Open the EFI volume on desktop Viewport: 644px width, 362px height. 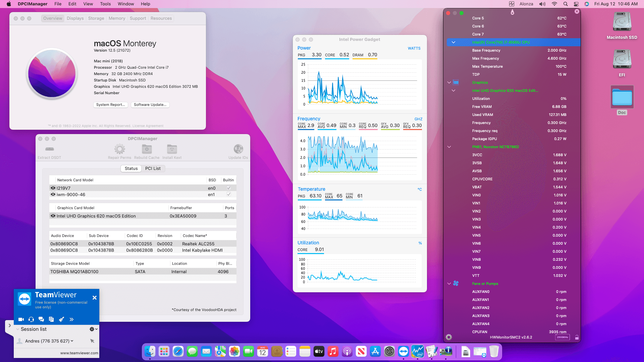click(622, 63)
